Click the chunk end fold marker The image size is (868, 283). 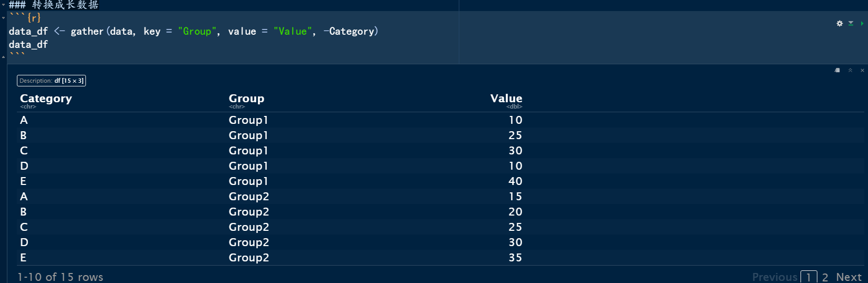coord(3,57)
